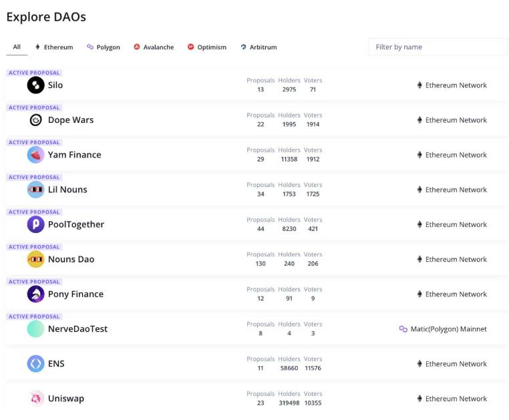This screenshot has width=509, height=420.
Task: Click the Dope Wars smiley logo
Action: click(35, 120)
